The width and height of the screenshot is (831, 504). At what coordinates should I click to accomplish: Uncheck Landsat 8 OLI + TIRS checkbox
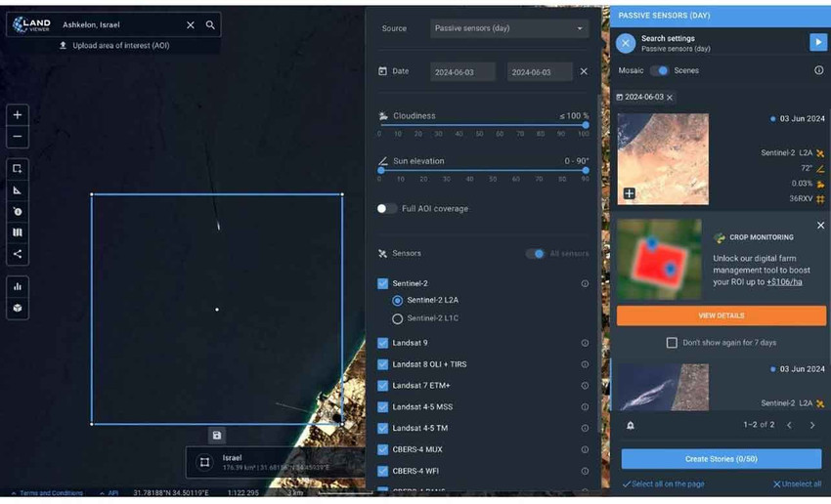382,364
